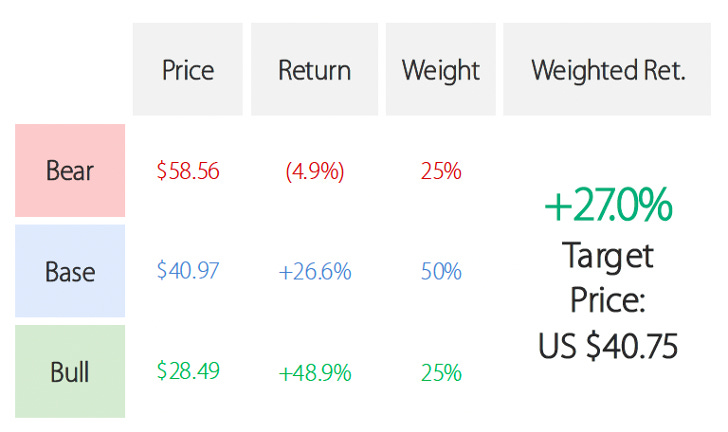Click the Bull price $28.49

click(x=188, y=371)
